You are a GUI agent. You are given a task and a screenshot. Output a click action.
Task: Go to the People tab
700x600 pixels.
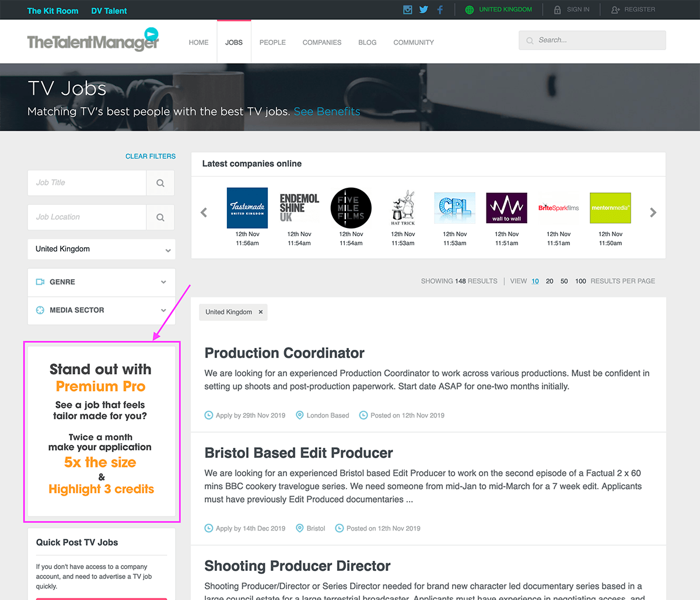point(272,43)
